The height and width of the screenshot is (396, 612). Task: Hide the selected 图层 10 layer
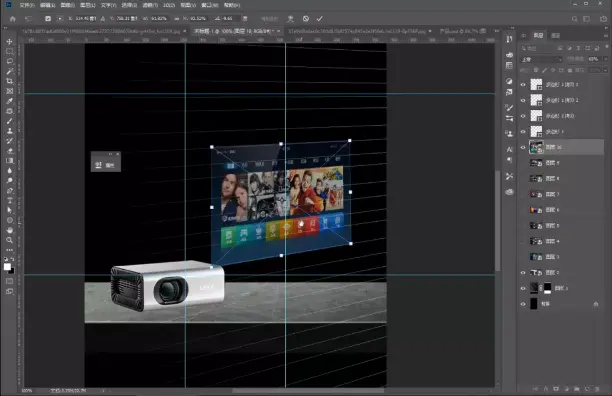pyautogui.click(x=523, y=147)
